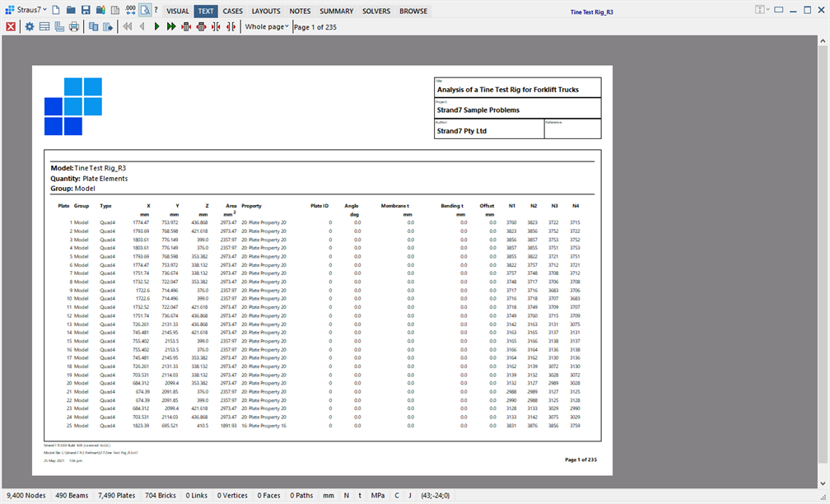Click the '0 Links' status bar entry

pos(196,496)
